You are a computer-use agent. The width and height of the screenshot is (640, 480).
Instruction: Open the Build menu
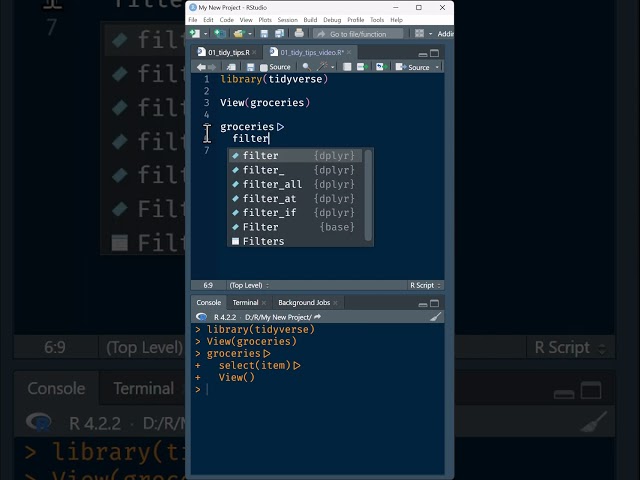coord(310,20)
